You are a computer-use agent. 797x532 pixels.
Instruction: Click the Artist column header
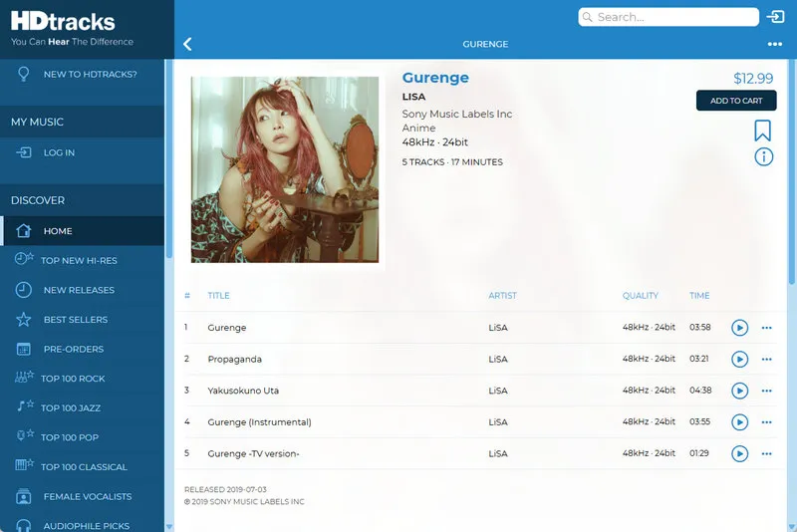[502, 295]
